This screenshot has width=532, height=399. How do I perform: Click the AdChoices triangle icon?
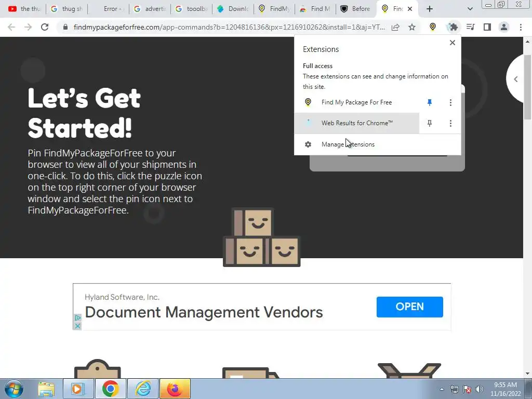click(x=77, y=318)
